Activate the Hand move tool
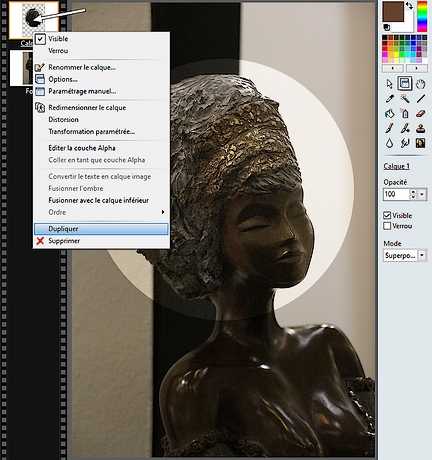 [x=421, y=83]
